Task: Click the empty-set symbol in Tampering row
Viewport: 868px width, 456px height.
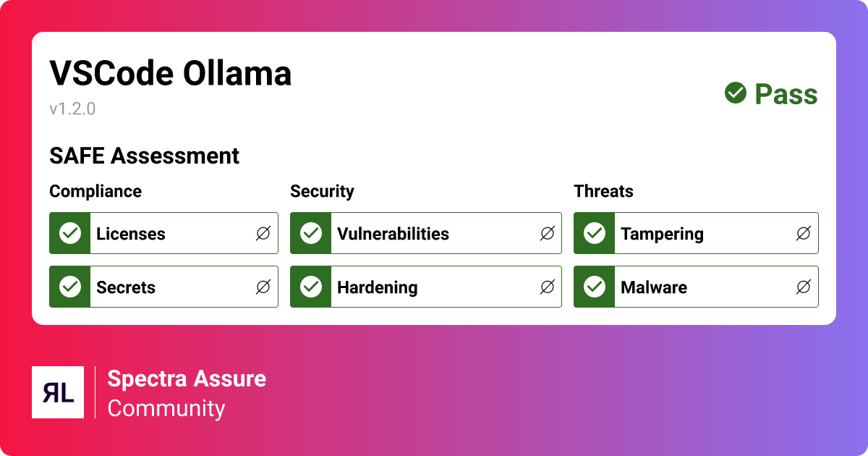Action: click(803, 233)
